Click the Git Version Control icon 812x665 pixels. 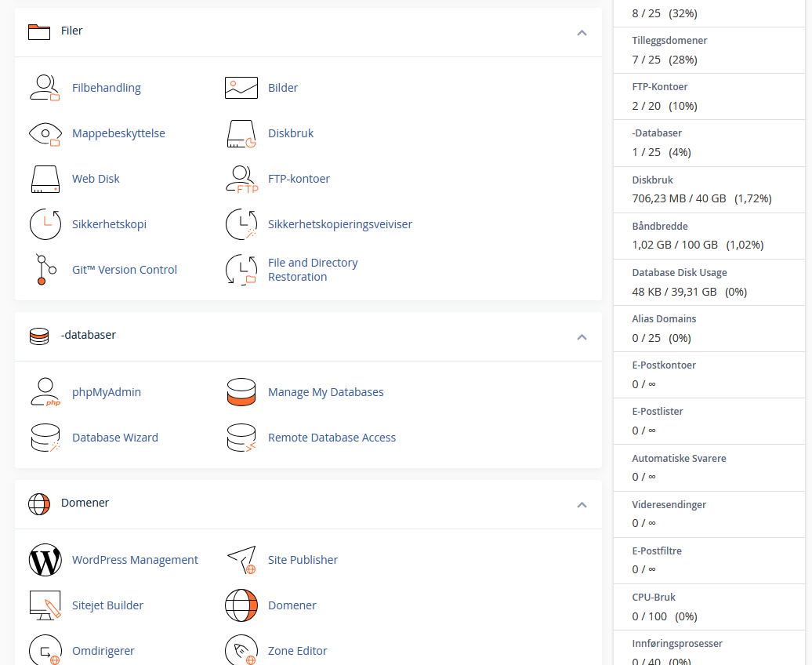pos(45,270)
